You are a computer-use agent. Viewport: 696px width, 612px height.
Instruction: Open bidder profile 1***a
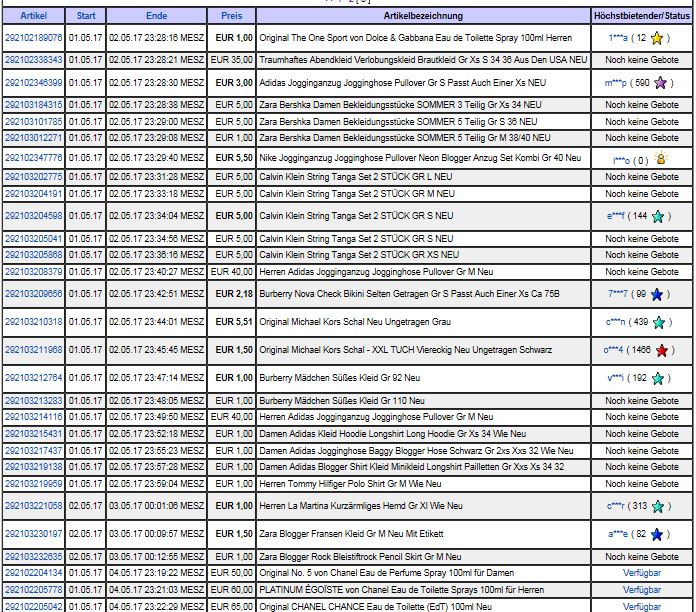click(x=618, y=38)
